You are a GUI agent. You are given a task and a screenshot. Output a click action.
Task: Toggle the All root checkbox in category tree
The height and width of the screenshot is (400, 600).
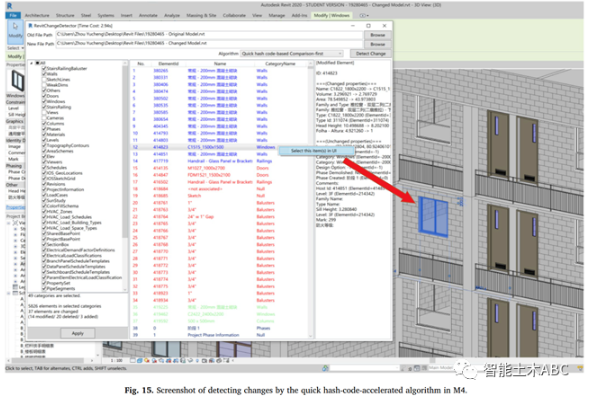38,63
